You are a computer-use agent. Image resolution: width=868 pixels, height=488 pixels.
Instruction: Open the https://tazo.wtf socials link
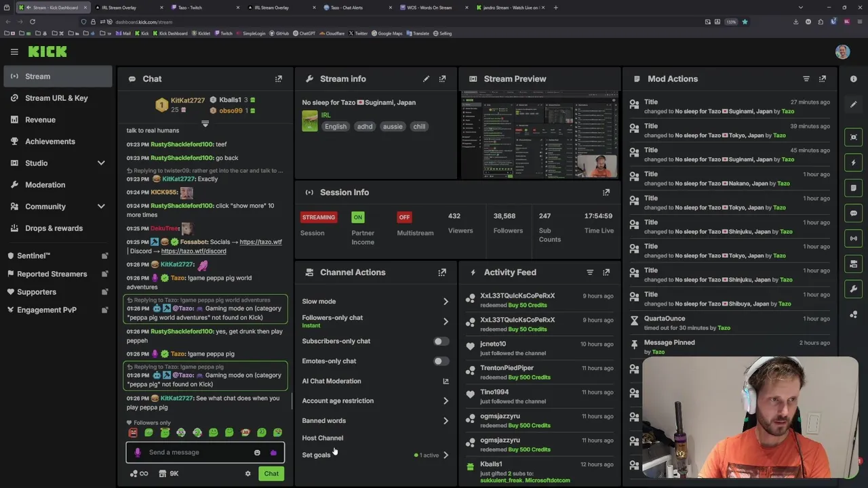coord(260,242)
